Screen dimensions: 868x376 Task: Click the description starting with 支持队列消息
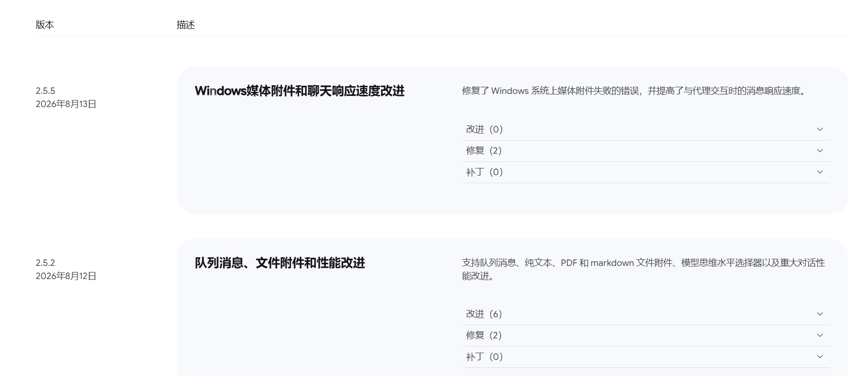pos(644,269)
